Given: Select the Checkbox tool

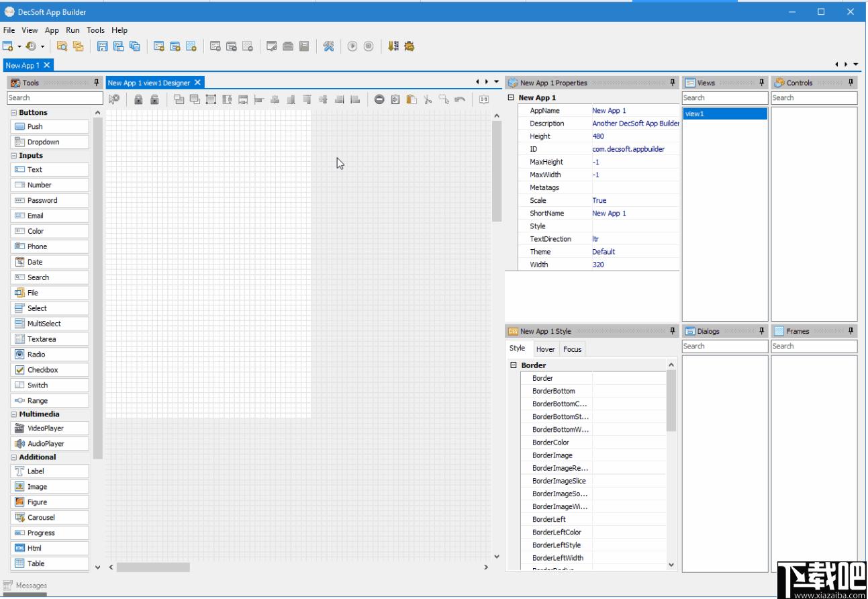Looking at the screenshot, I should (x=50, y=370).
